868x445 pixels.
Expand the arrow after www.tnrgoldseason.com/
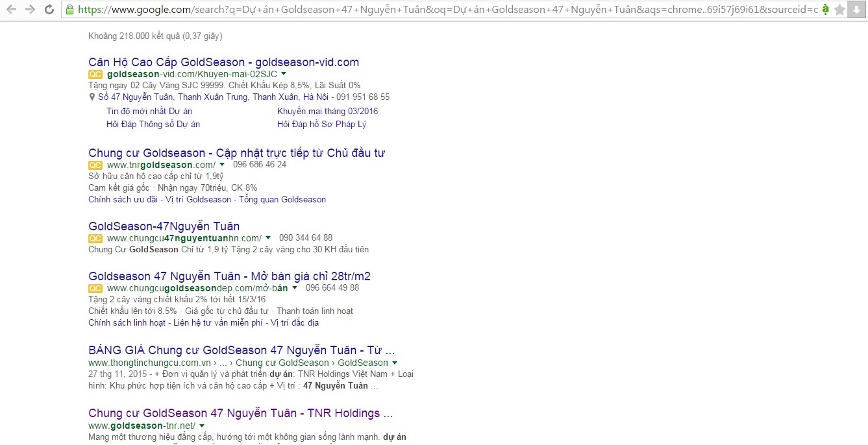(x=222, y=165)
